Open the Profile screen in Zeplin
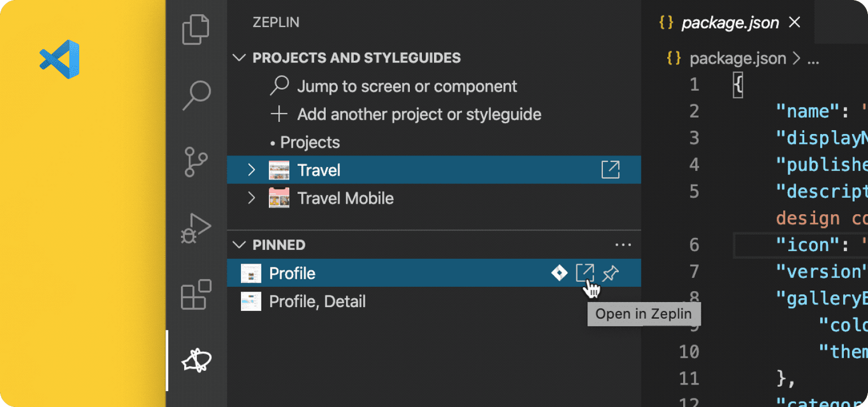Screen dimensions: 868x407 (585, 273)
